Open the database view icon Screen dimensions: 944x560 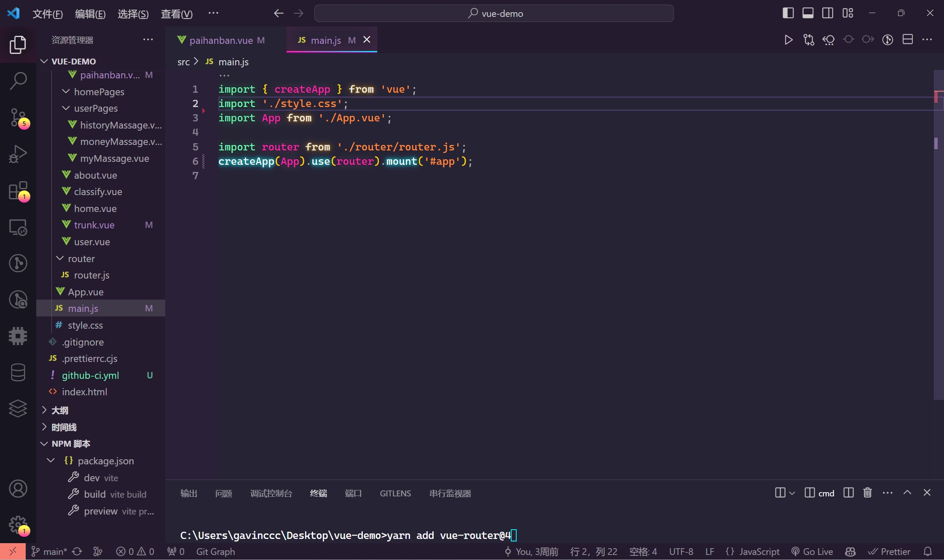18,372
